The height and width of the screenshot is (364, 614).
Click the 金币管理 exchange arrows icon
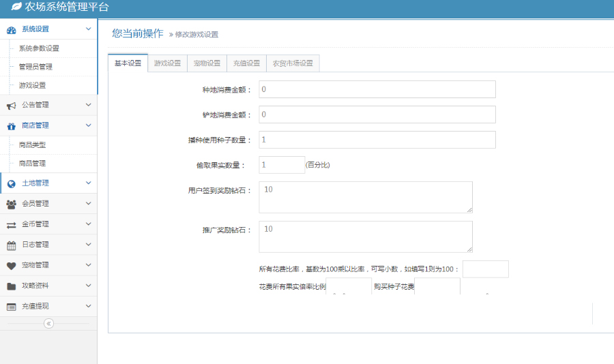(x=11, y=224)
